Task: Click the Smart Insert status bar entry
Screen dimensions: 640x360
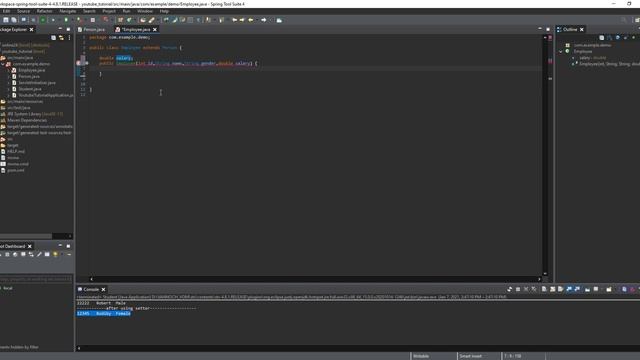Action: coord(471,356)
